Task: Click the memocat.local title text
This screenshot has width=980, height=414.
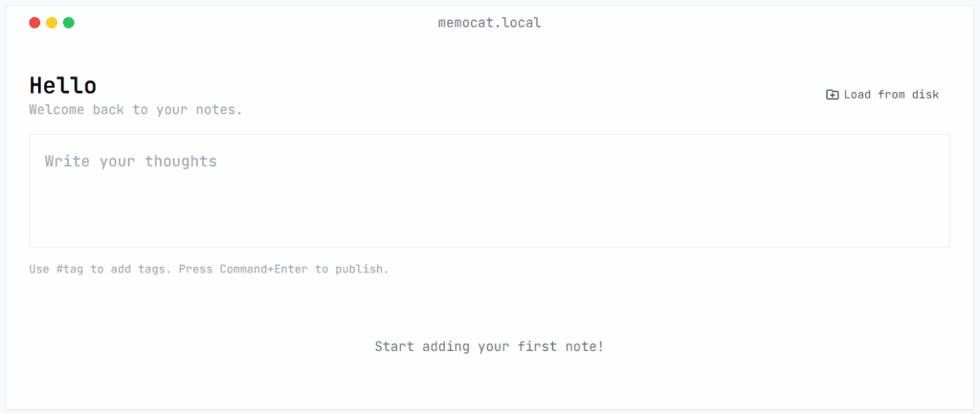Action: [x=489, y=23]
